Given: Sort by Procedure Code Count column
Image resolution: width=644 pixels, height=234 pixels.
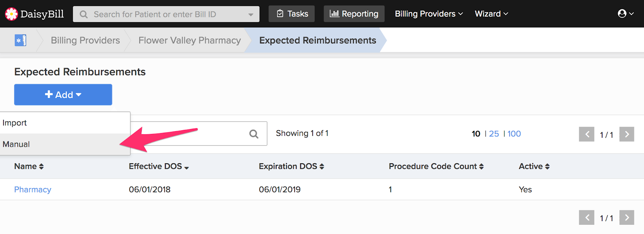Looking at the screenshot, I should (436, 166).
